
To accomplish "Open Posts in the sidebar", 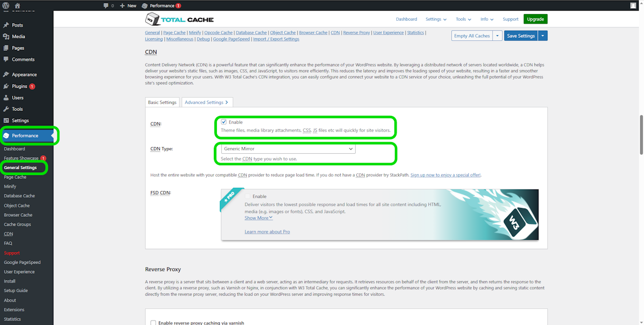I will [17, 25].
